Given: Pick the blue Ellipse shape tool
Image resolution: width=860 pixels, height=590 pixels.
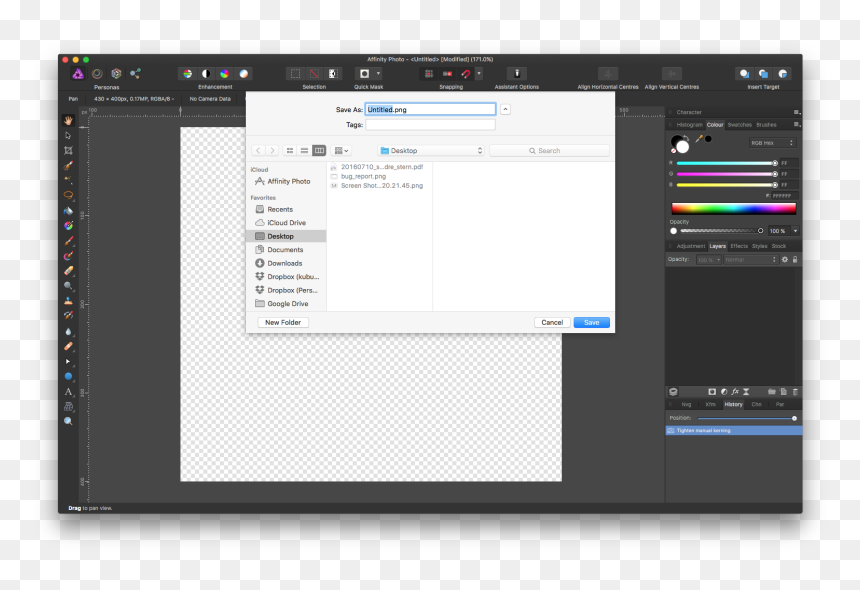Looking at the screenshot, I should click(68, 376).
